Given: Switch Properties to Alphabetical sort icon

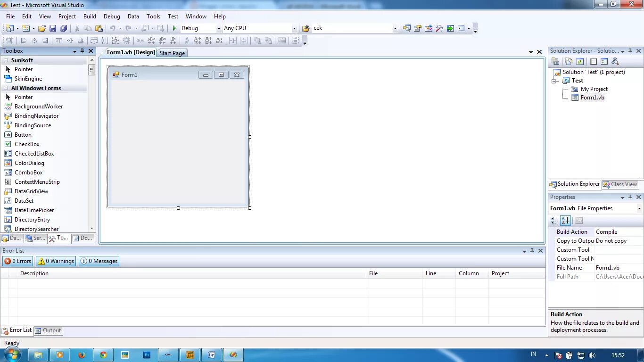Looking at the screenshot, I should pyautogui.click(x=565, y=220).
